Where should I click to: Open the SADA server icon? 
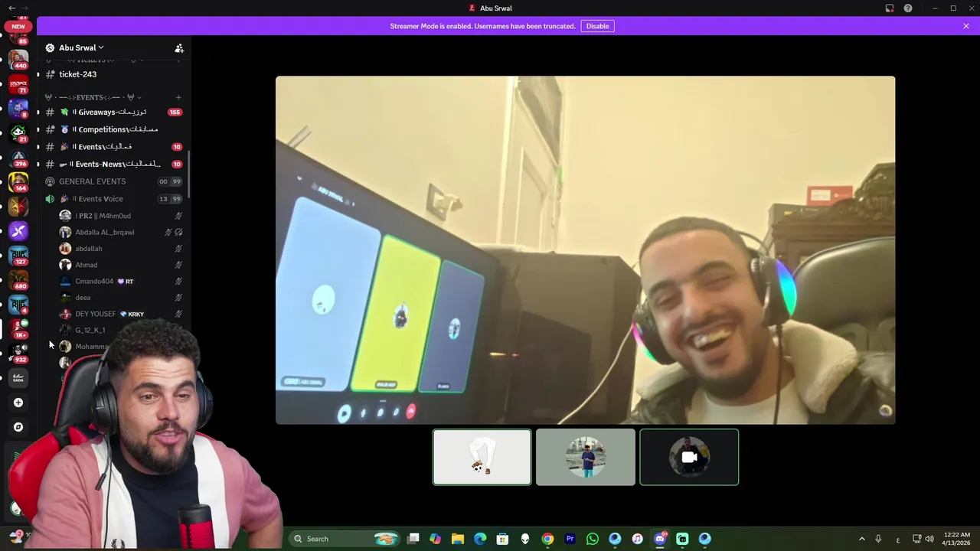18,377
